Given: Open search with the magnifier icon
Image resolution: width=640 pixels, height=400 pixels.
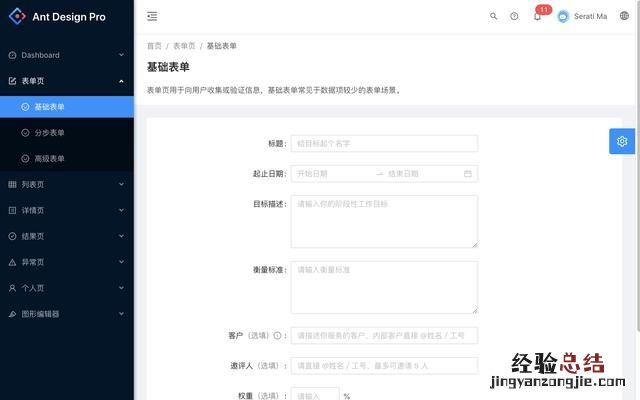Looking at the screenshot, I should [x=493, y=16].
